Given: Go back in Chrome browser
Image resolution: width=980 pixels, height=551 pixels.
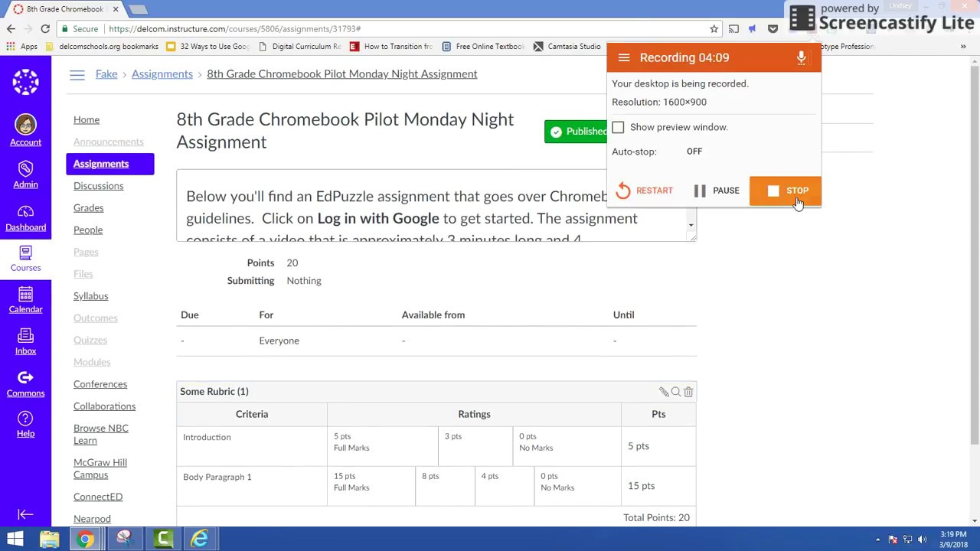Looking at the screenshot, I should point(11,29).
